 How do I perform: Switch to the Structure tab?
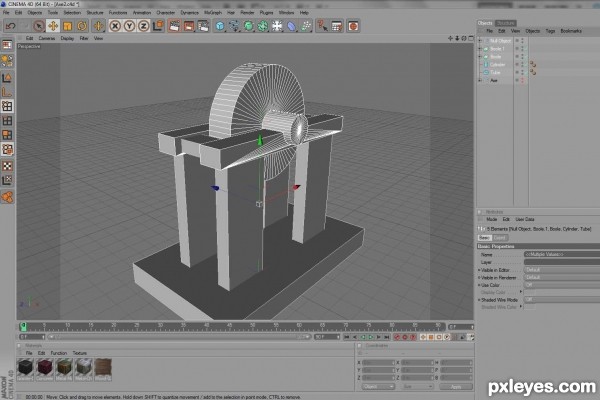pyautogui.click(x=505, y=23)
